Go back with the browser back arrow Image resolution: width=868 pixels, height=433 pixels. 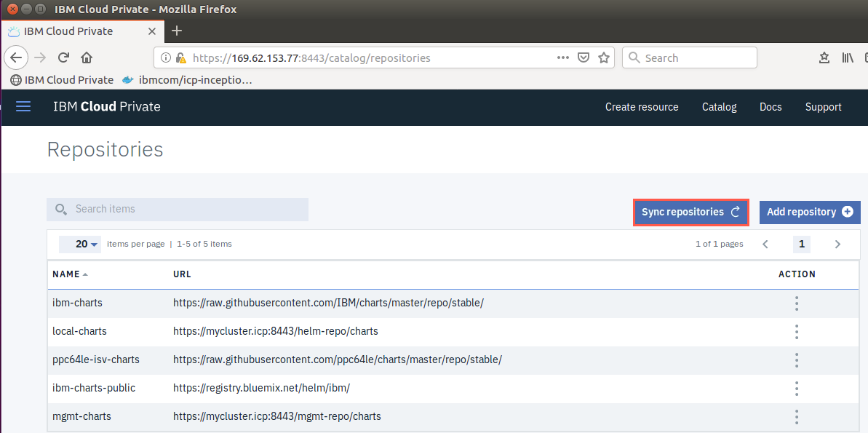[x=15, y=57]
